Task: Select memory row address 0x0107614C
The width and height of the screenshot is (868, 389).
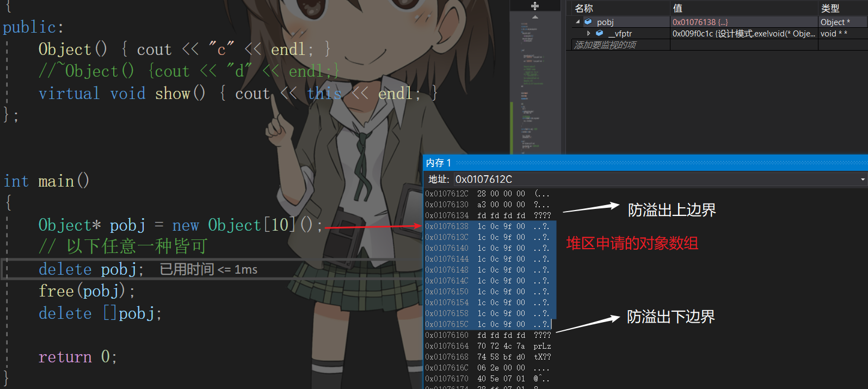Action: click(447, 281)
